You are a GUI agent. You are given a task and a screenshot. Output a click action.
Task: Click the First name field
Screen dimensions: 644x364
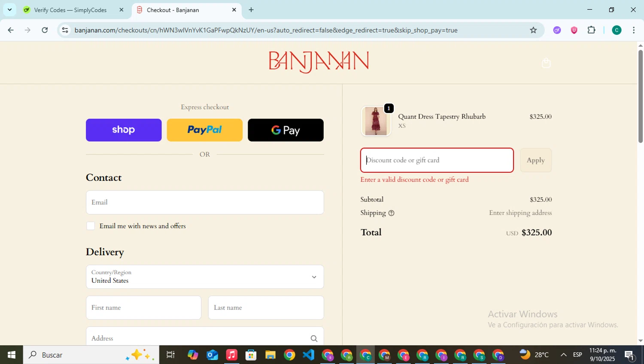coord(143,308)
